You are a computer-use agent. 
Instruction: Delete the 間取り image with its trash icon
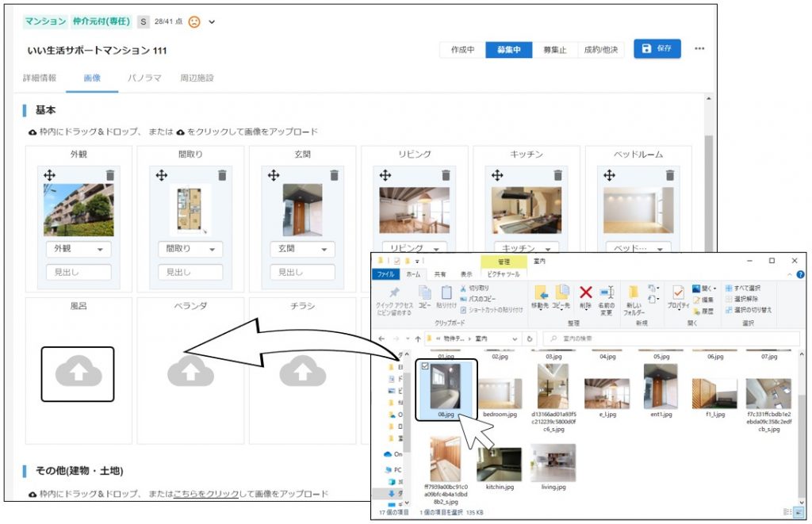222,175
